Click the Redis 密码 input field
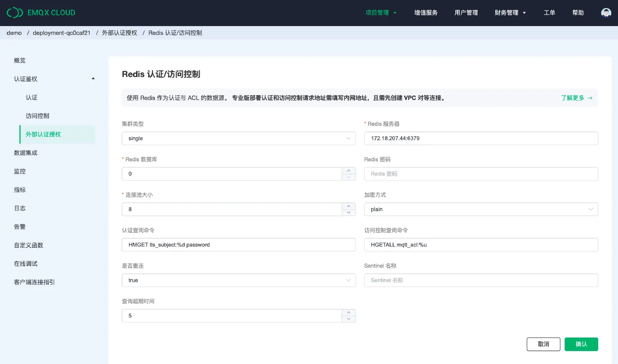This screenshot has height=364, width=618. coord(481,174)
